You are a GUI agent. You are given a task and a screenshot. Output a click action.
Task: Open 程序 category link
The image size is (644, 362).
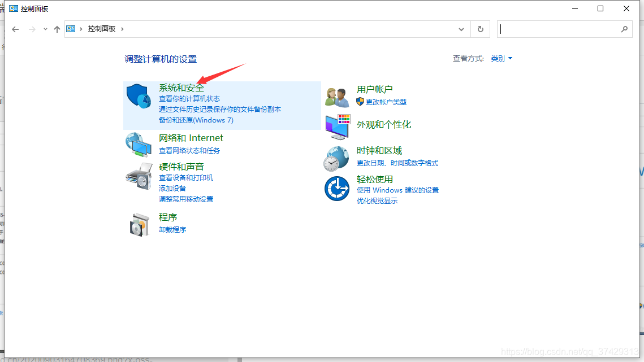[168, 217]
